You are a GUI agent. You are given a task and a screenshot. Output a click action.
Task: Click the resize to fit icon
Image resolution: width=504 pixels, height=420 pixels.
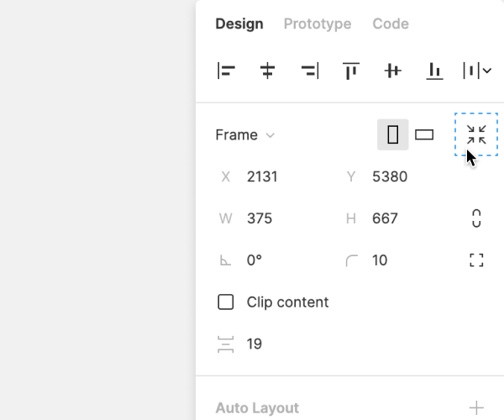click(476, 134)
